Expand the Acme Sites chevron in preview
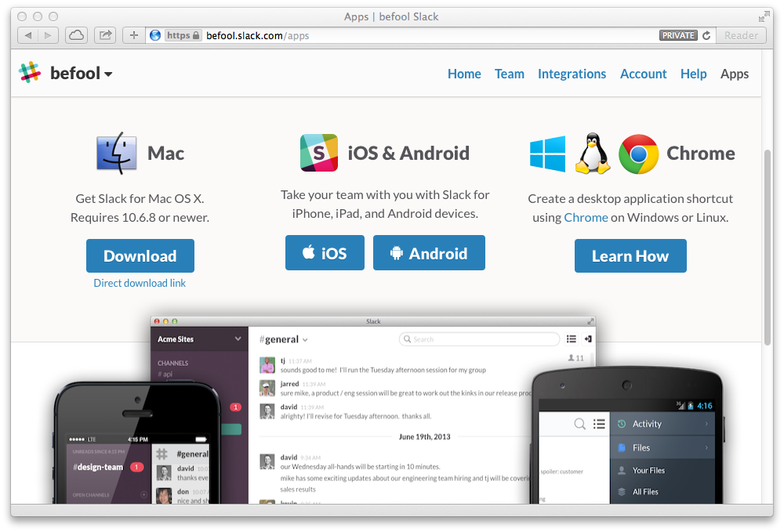The image size is (784, 532). 238,338
